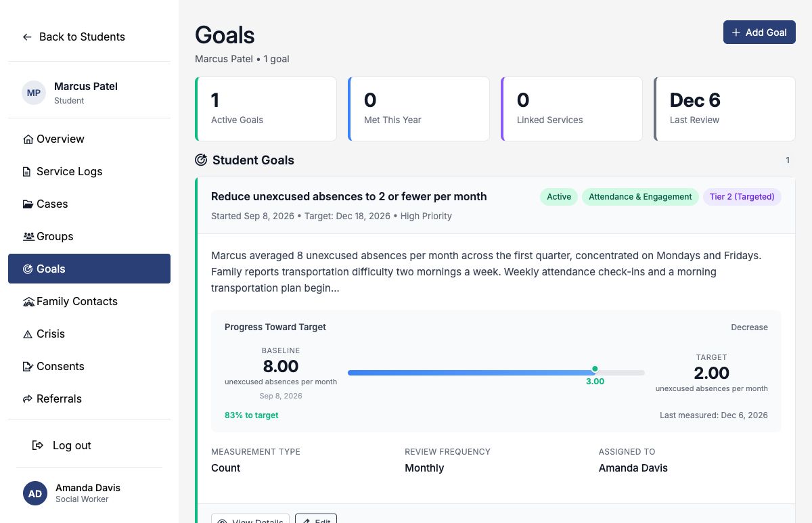The width and height of the screenshot is (812, 523).
Task: Click the plus icon in Add Goal
Action: tap(736, 32)
